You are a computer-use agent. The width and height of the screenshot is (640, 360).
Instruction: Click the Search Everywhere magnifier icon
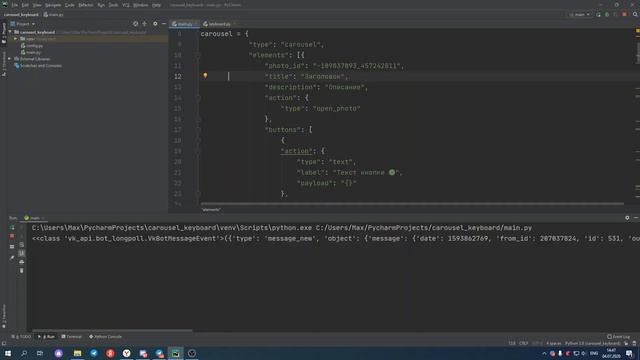[635, 15]
